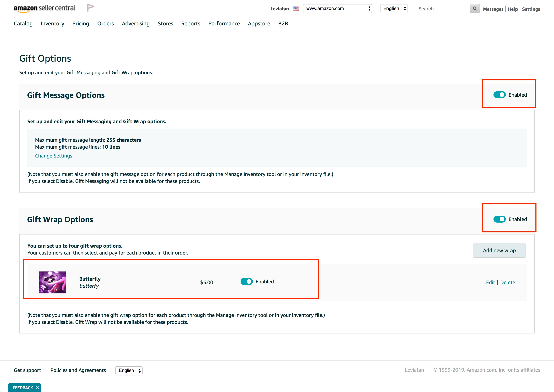
Task: Toggle the Gift Message Options switch
Action: [499, 95]
